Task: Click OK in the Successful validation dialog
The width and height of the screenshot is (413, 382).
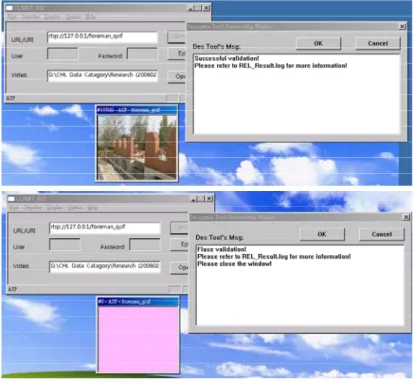Action: (318, 43)
